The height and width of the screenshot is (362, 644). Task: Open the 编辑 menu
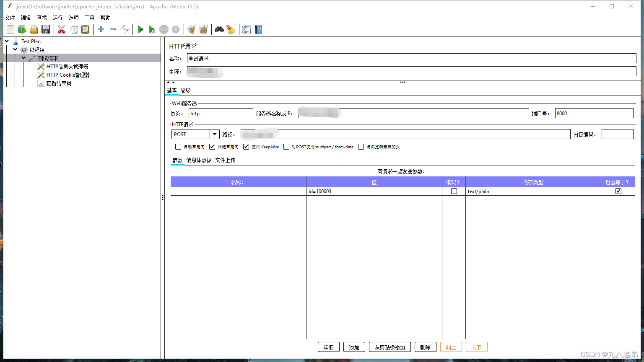click(x=26, y=18)
